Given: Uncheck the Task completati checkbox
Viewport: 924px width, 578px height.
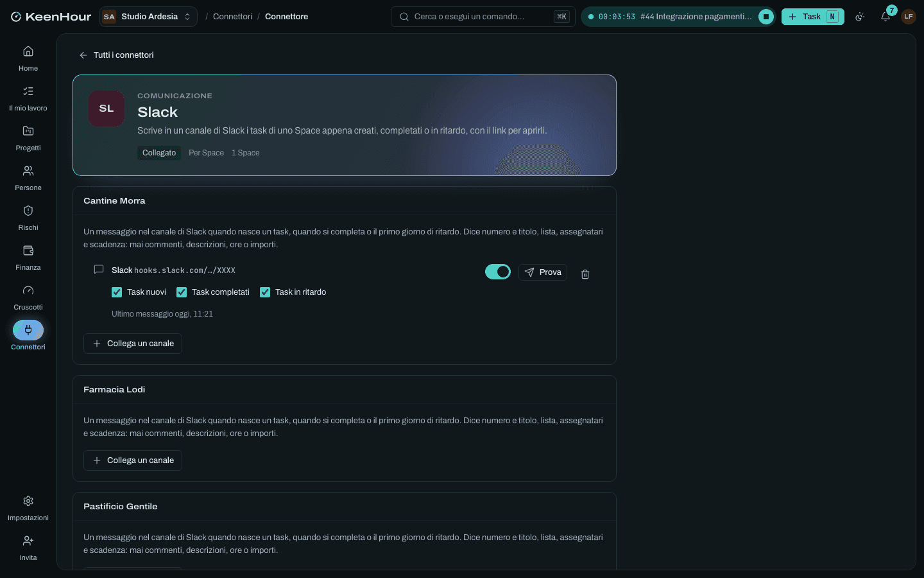Looking at the screenshot, I should pyautogui.click(x=182, y=292).
